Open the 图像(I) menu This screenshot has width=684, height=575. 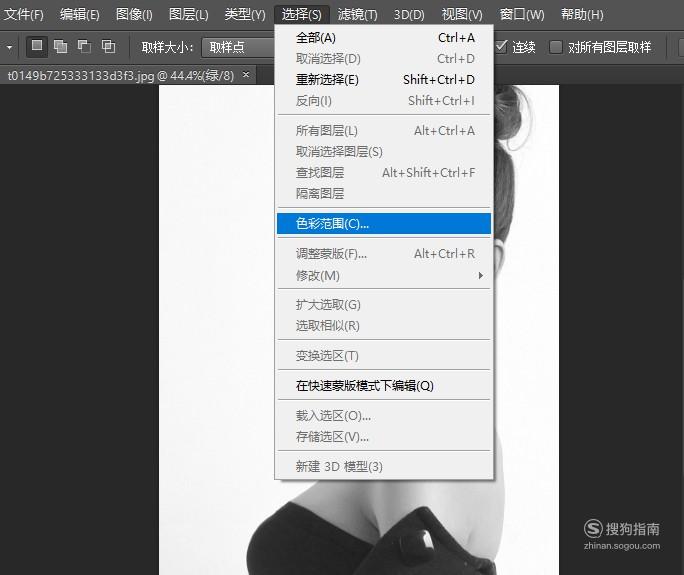(134, 14)
